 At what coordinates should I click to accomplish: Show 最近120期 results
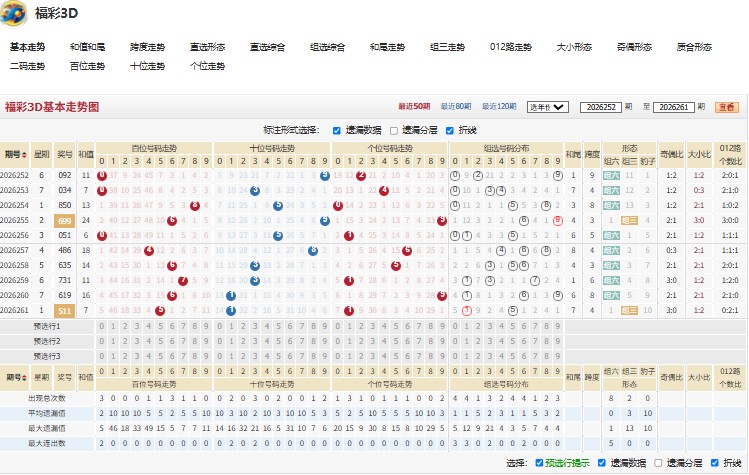(x=499, y=107)
